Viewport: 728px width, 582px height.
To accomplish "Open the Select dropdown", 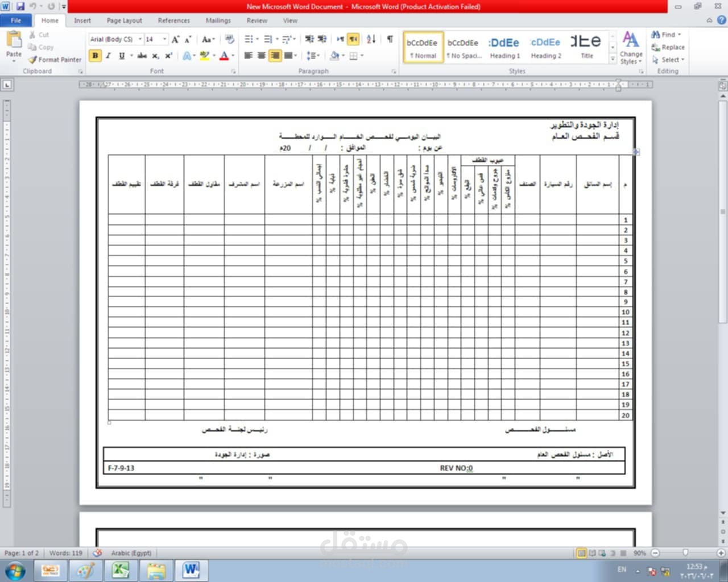I will point(668,60).
